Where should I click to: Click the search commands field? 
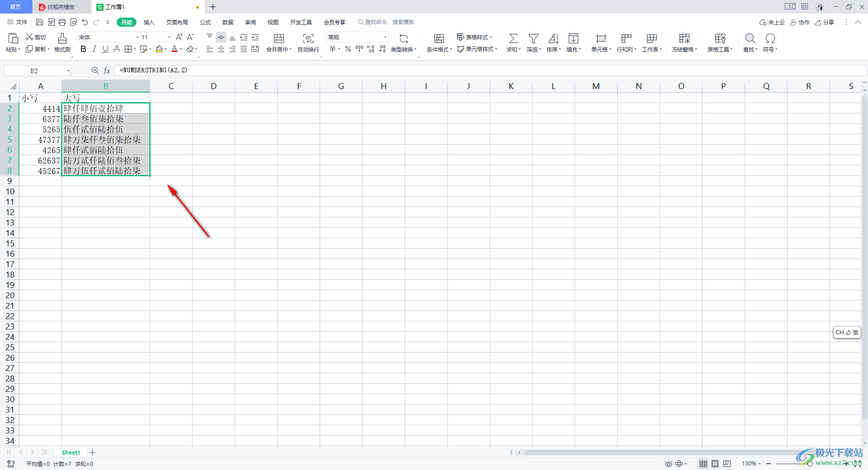click(x=386, y=22)
